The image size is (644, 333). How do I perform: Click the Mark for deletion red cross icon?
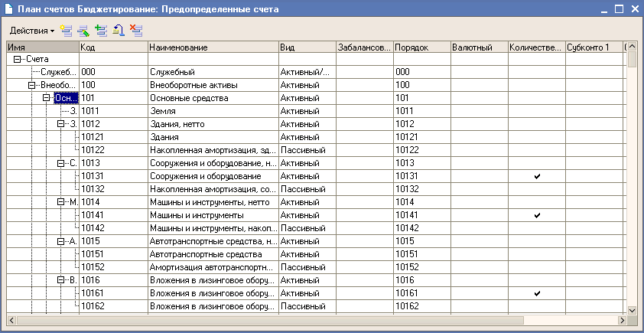point(136,30)
